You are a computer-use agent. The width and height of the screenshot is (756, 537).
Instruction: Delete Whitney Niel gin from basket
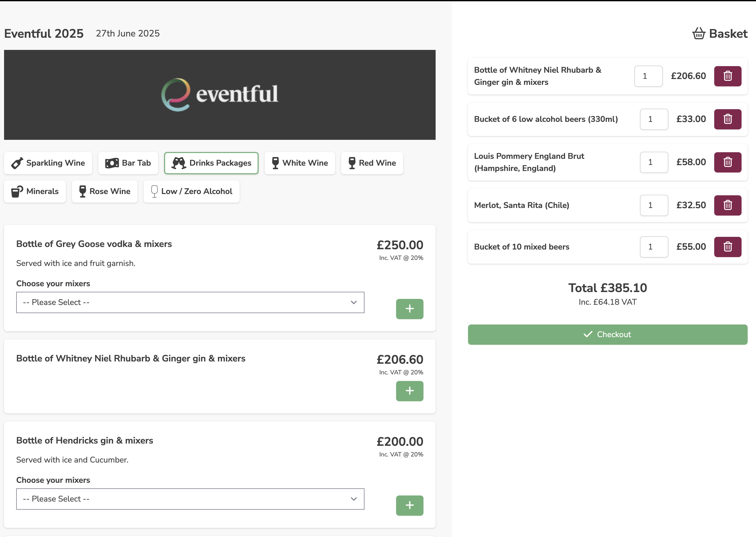(727, 76)
